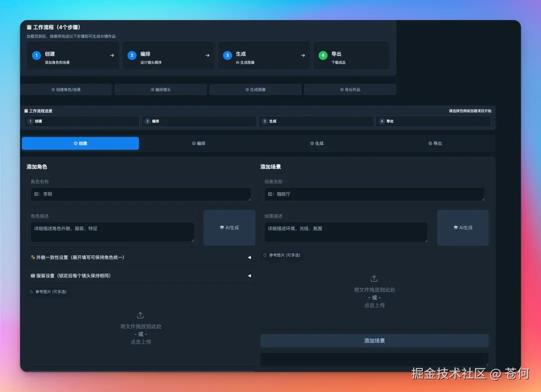The width and height of the screenshot is (541, 392).
Task: Click the step 4 导出 workflow card
Action: pos(352,56)
